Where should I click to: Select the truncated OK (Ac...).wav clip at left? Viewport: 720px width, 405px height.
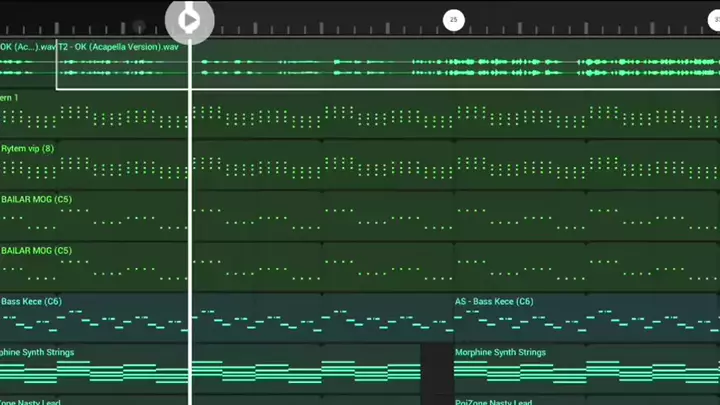pos(27,66)
